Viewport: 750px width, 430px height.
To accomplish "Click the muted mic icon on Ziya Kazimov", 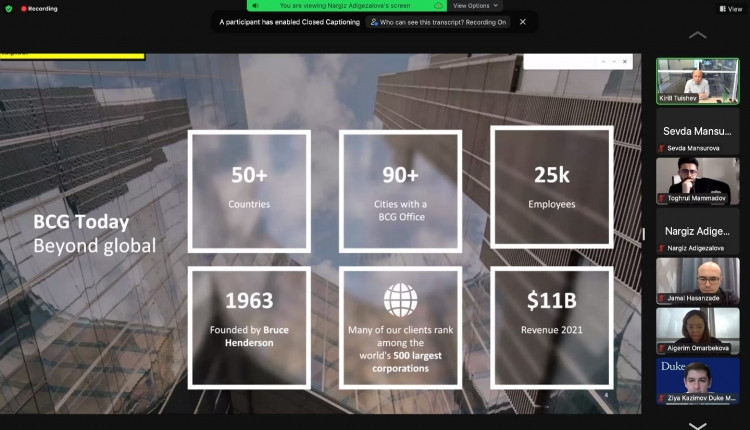I will click(662, 398).
